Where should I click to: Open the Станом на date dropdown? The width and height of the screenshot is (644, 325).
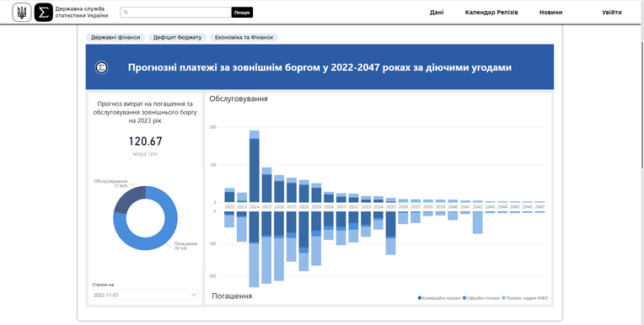click(145, 295)
